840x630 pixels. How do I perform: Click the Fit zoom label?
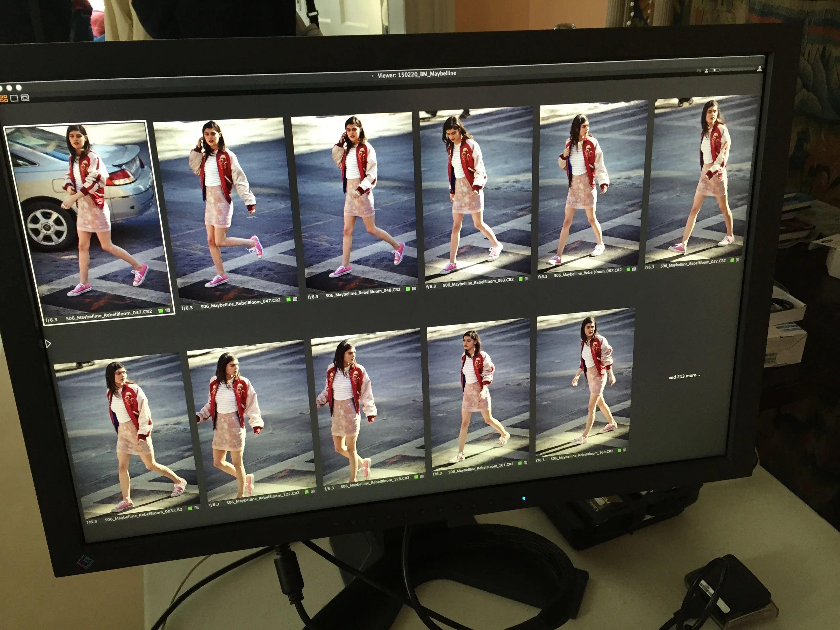[699, 71]
